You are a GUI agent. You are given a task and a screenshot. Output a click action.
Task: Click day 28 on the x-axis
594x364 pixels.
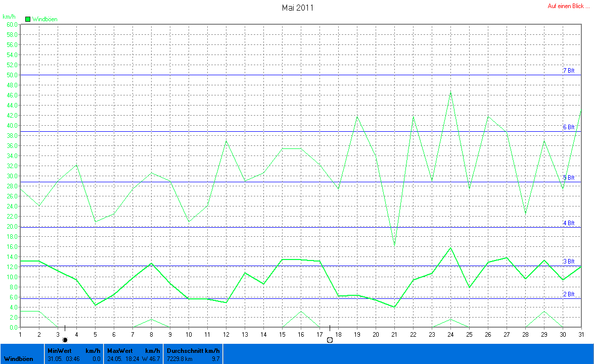click(x=525, y=335)
